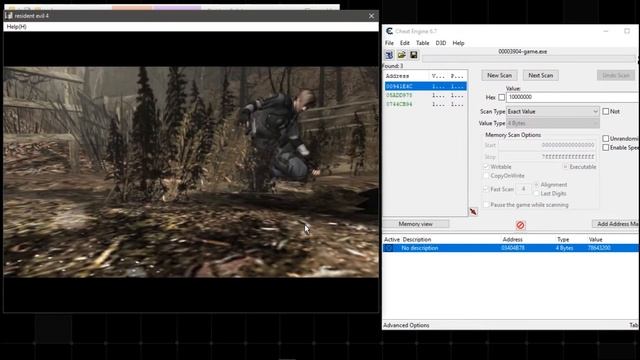Click the resident evil 4 window icon
Viewport: 640px width, 360px height.
pos(9,16)
